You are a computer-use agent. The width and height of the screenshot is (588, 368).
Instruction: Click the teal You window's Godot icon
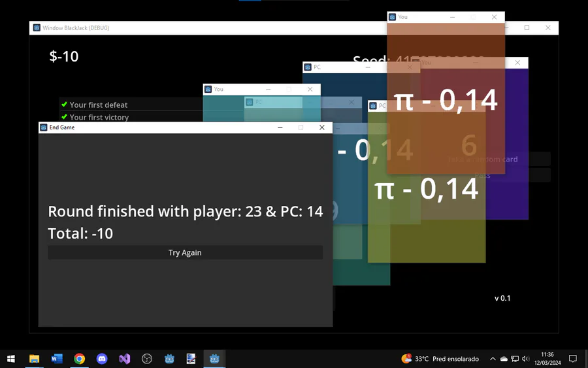point(208,90)
